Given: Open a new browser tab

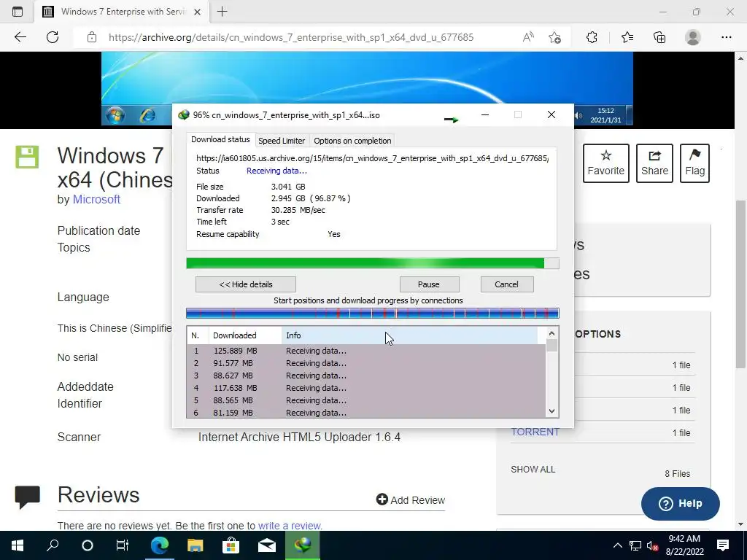Looking at the screenshot, I should click(222, 12).
